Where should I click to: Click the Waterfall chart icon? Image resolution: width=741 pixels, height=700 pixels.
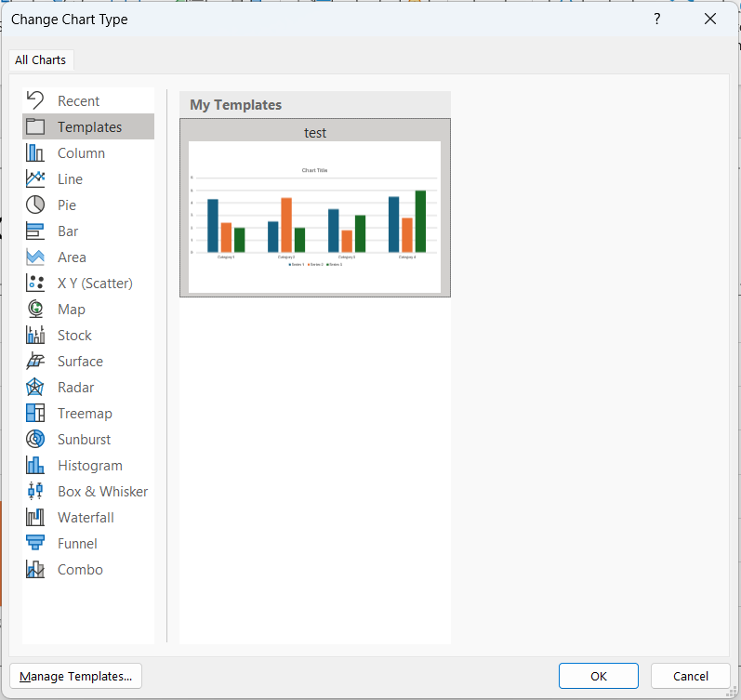pyautogui.click(x=35, y=517)
